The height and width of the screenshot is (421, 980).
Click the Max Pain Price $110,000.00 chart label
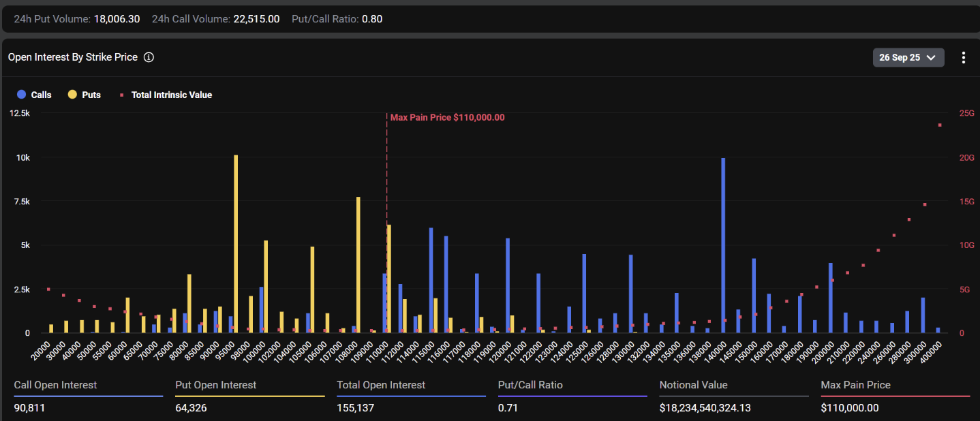tap(447, 117)
